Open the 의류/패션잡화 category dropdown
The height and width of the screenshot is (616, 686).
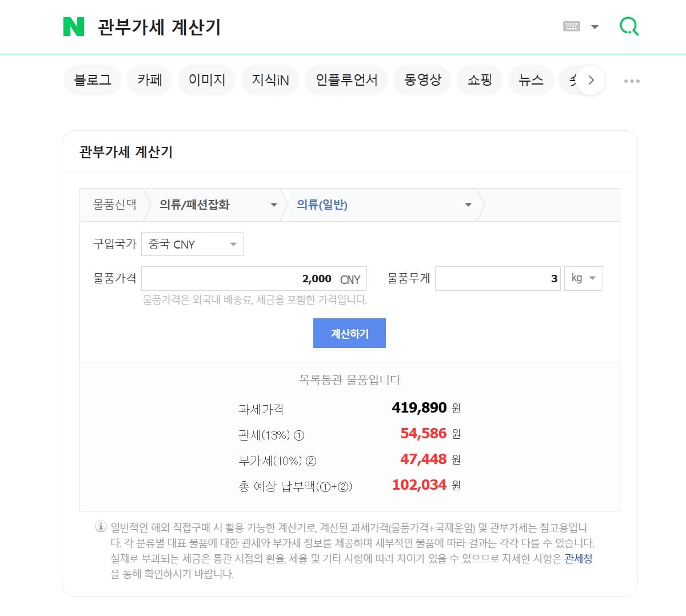tap(218, 205)
